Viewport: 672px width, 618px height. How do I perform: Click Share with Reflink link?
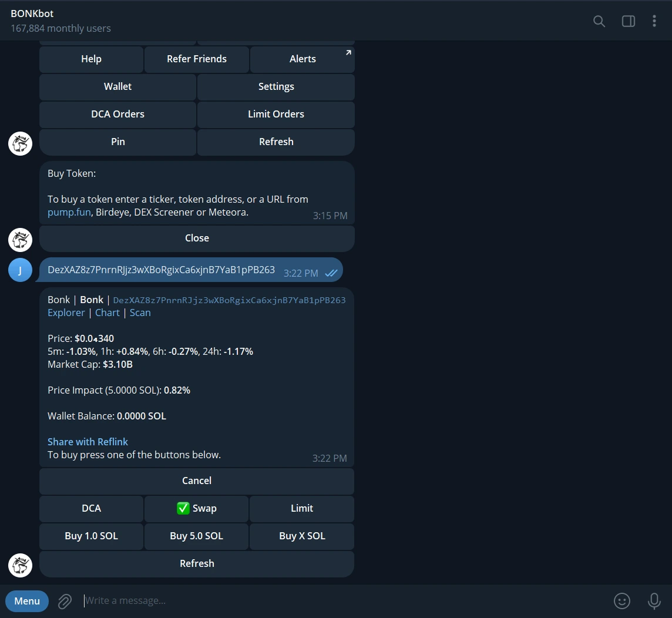click(x=88, y=442)
